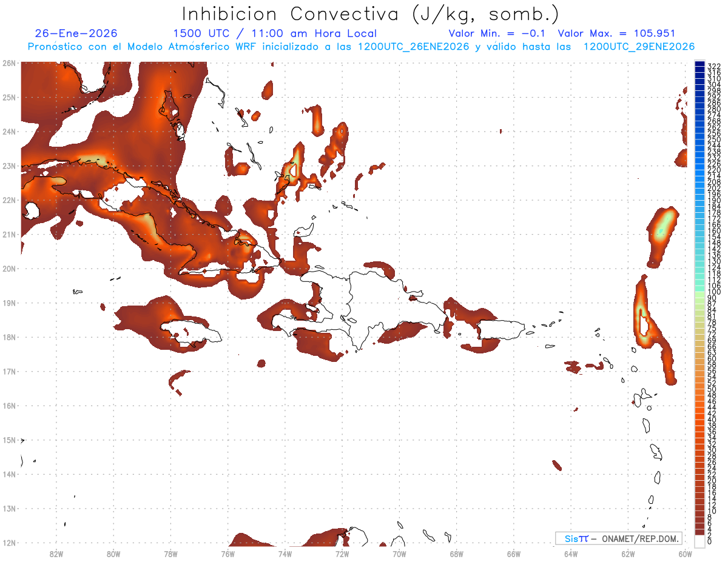This screenshot has width=728, height=562.
Task: Click the 'SisTT - ONAMET/REP.DOM.' credit box
Action: click(618, 538)
